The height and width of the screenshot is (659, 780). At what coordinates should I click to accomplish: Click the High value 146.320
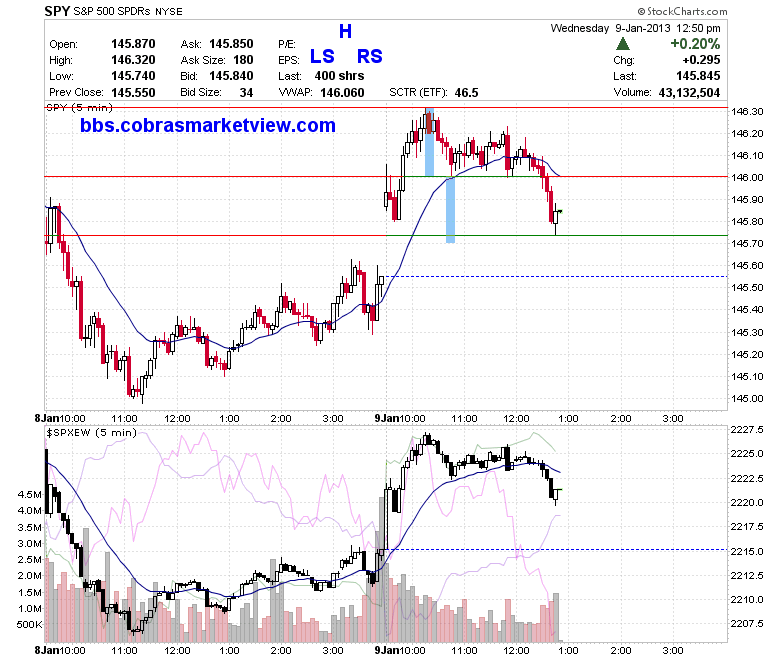[x=133, y=60]
